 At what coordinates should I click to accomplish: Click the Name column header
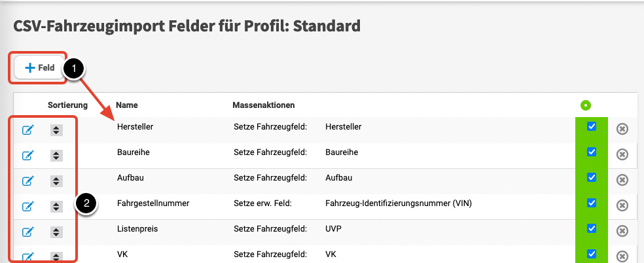(127, 105)
